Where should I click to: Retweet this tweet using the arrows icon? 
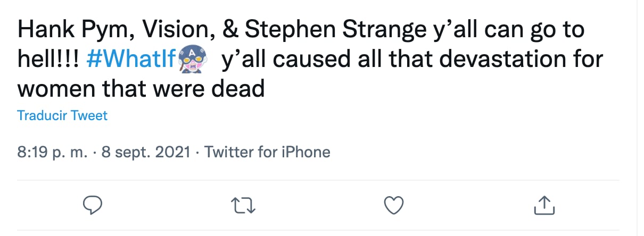246,205
